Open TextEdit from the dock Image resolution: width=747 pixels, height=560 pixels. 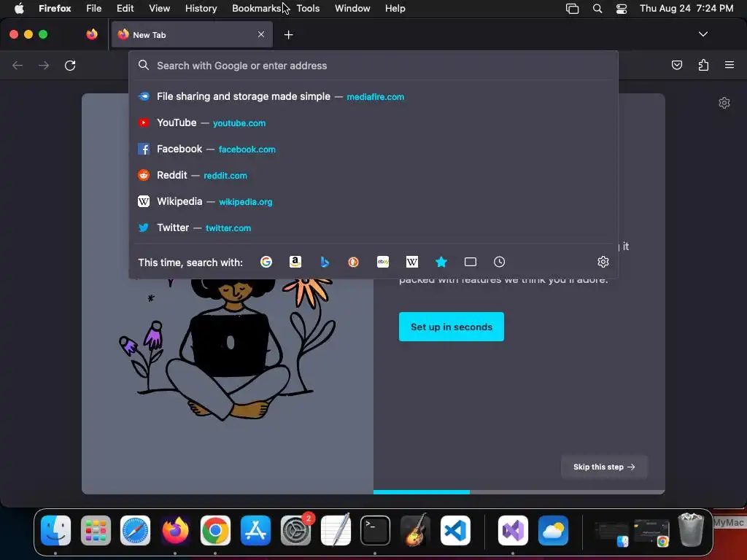[x=336, y=529]
